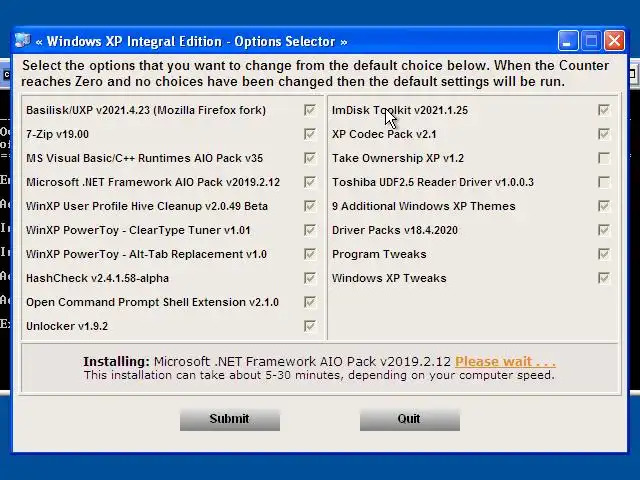Viewport: 640px width, 480px height.
Task: Click the 'XP Codec Pack v2.1' label
Action: [384, 134]
